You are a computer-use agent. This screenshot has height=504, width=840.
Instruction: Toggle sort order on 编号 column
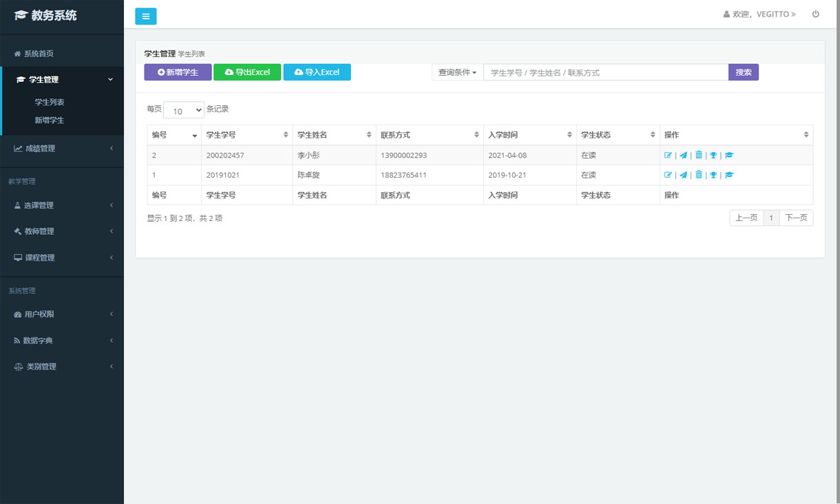point(174,135)
